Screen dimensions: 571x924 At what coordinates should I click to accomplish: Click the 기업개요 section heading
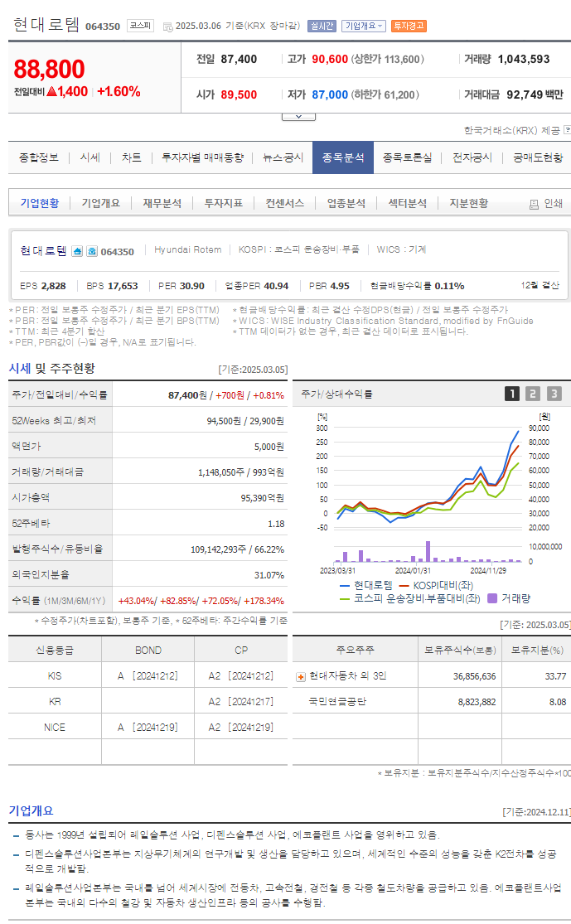31,810
